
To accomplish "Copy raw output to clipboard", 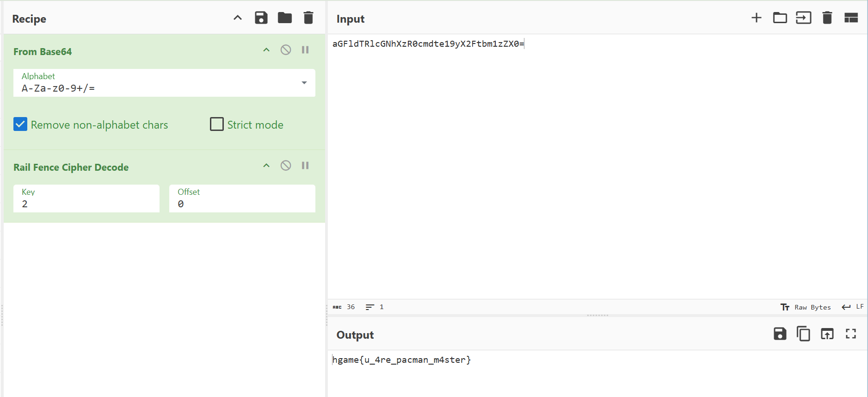I will coord(803,334).
